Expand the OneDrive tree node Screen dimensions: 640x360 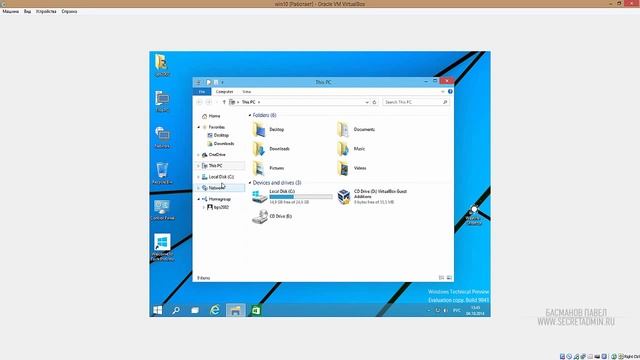(199, 155)
